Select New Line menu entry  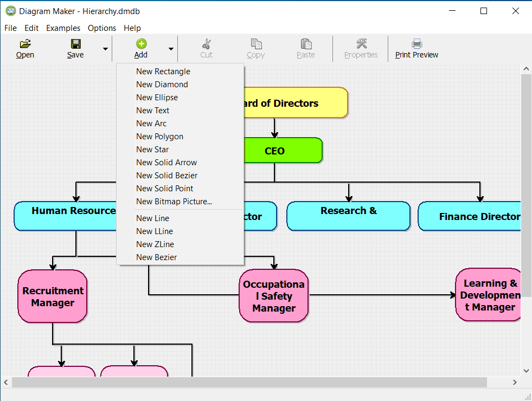(x=180, y=218)
